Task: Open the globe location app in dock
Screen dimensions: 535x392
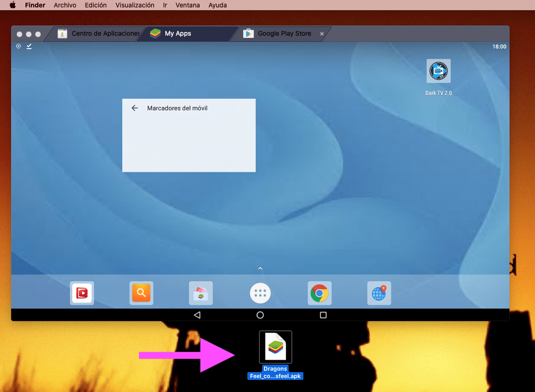Action: (x=379, y=293)
